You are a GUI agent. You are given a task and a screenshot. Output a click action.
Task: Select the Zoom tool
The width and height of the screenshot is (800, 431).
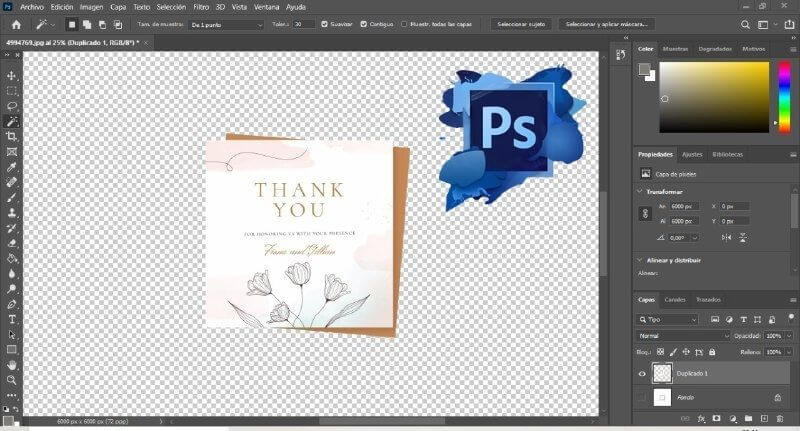click(x=12, y=380)
